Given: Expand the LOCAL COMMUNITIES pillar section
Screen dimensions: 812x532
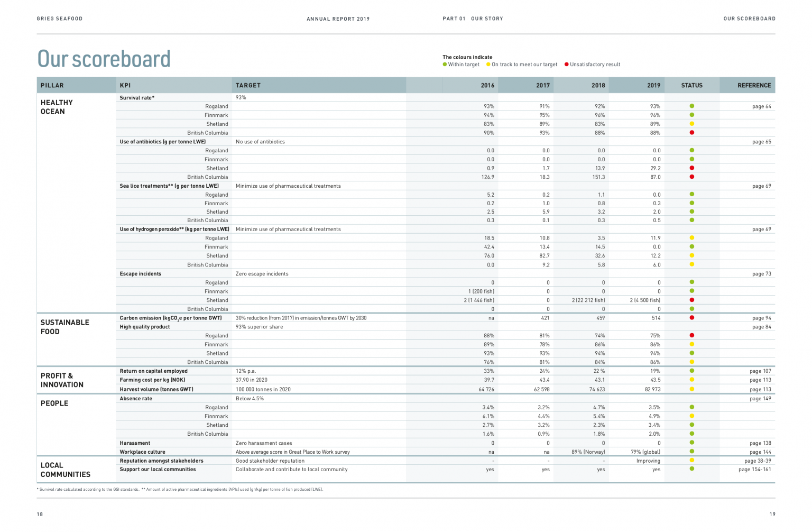Looking at the screenshot, I should pyautogui.click(x=64, y=470).
